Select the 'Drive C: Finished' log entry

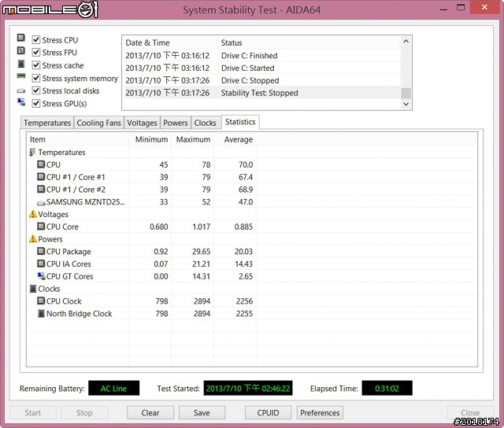tap(261, 56)
